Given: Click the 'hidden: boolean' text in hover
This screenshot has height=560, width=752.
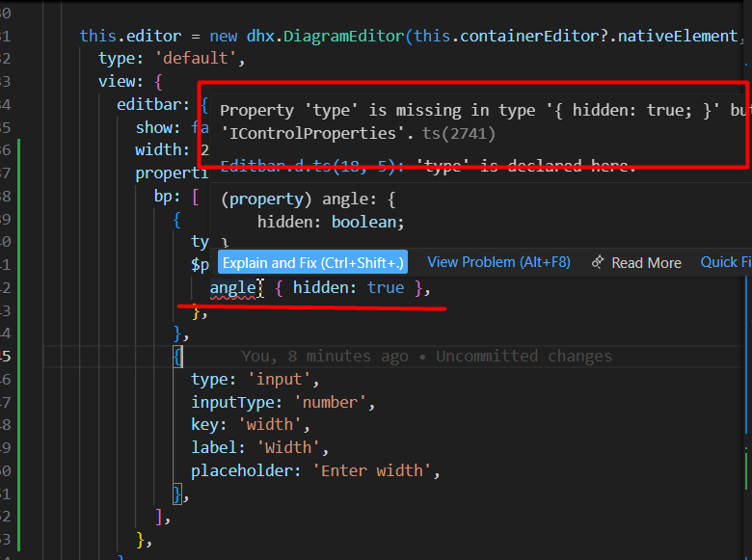Looking at the screenshot, I should (x=330, y=221).
